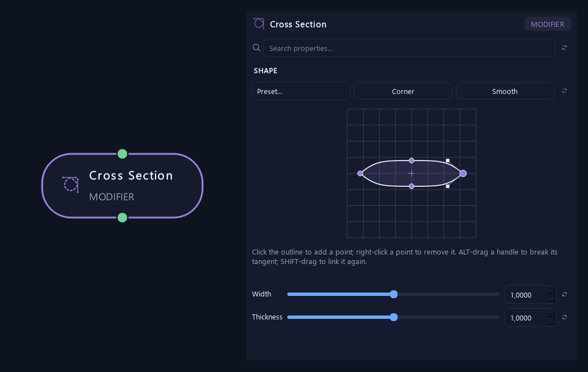Viewport: 588px width, 372px height.
Task: Click the MODIFIER badge
Action: [548, 24]
